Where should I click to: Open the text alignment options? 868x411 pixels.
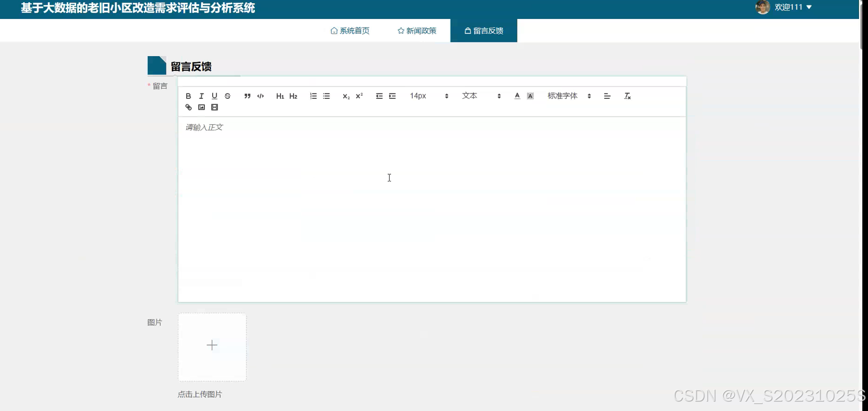[608, 96]
